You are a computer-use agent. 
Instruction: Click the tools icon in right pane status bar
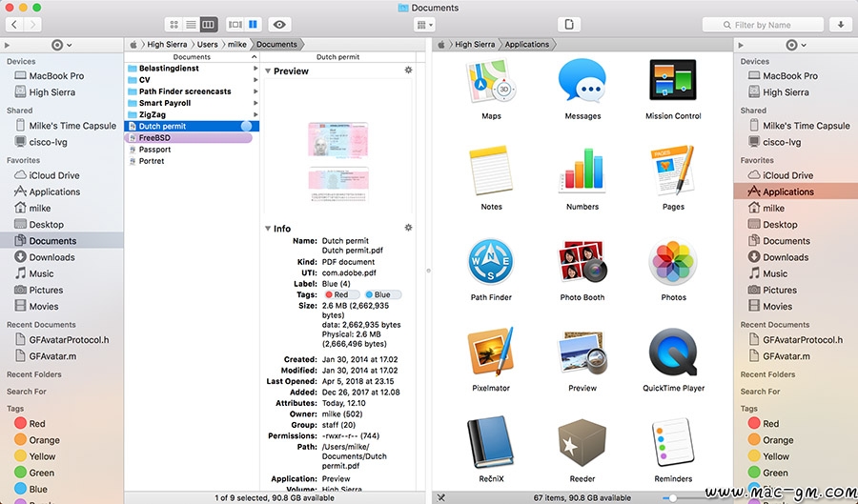pyautogui.click(x=441, y=498)
